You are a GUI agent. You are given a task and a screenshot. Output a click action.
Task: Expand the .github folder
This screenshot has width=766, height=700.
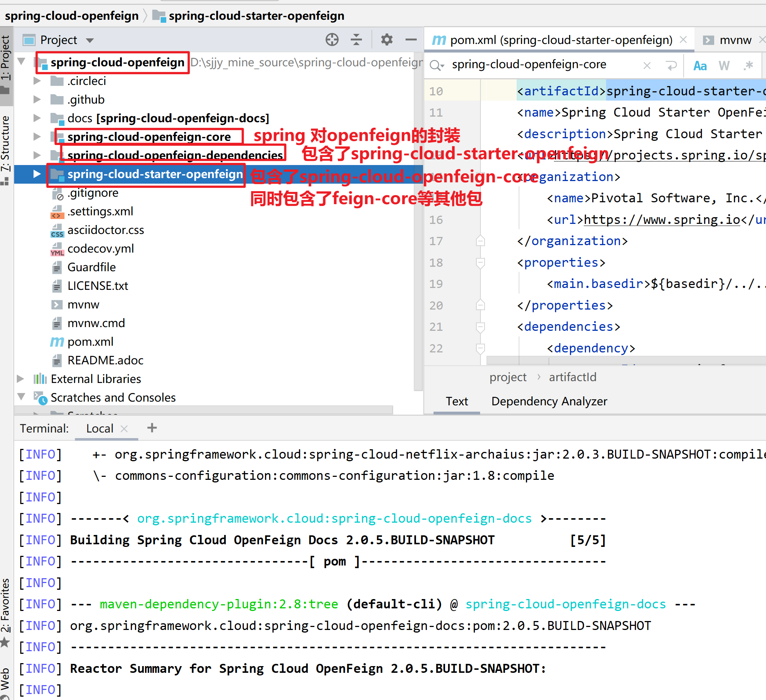(37, 99)
